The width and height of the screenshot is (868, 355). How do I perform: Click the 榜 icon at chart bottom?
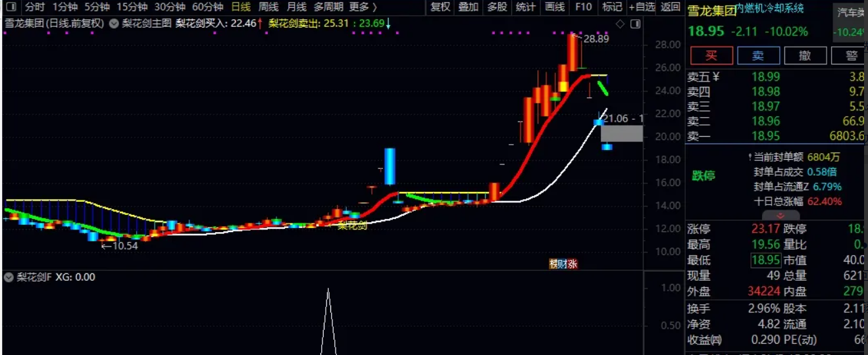pyautogui.click(x=553, y=264)
